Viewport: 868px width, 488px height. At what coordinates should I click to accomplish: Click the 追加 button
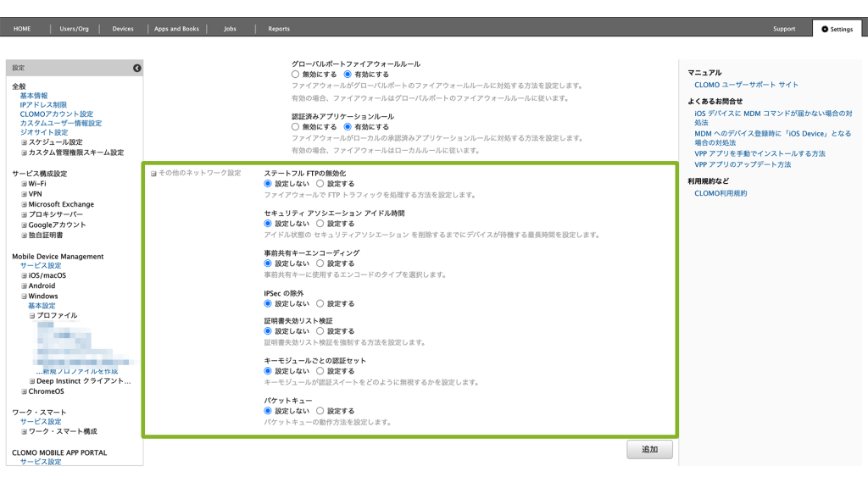coord(649,450)
